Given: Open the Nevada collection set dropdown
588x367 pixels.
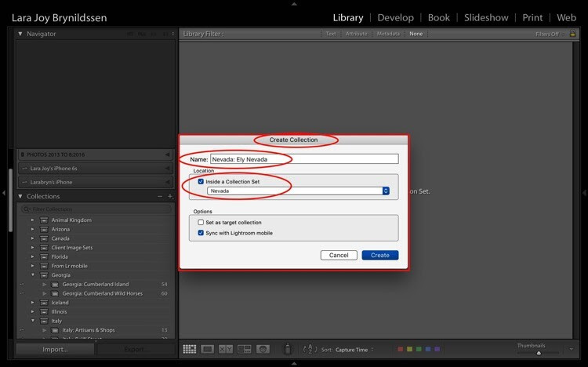Looking at the screenshot, I should (298, 191).
